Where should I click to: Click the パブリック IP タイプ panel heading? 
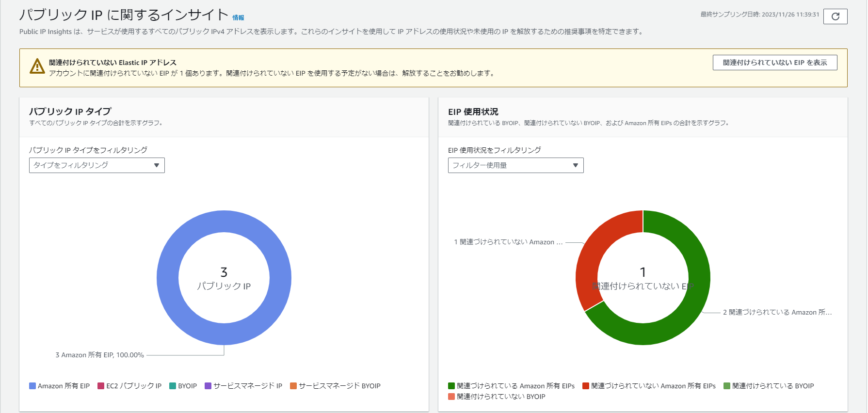(x=70, y=111)
